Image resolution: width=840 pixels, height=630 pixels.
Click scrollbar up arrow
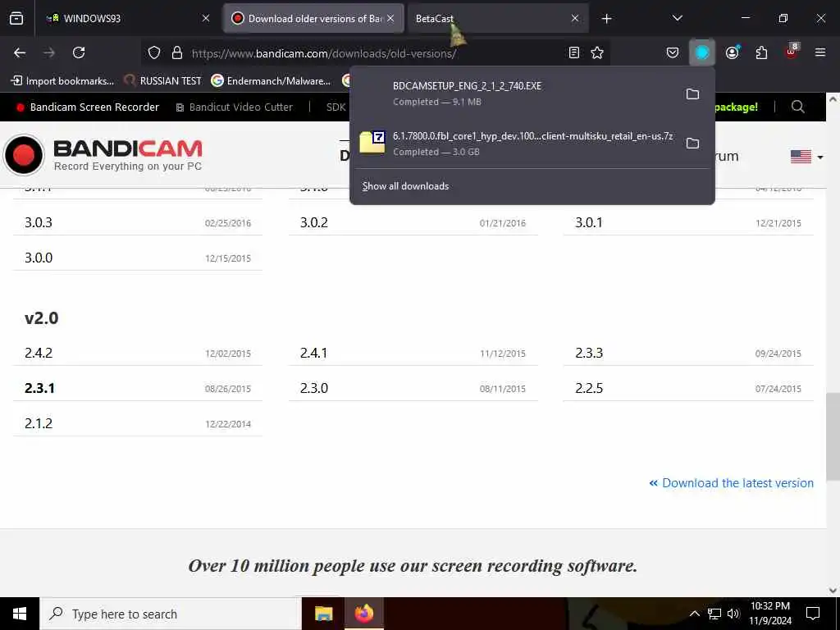pyautogui.click(x=833, y=99)
